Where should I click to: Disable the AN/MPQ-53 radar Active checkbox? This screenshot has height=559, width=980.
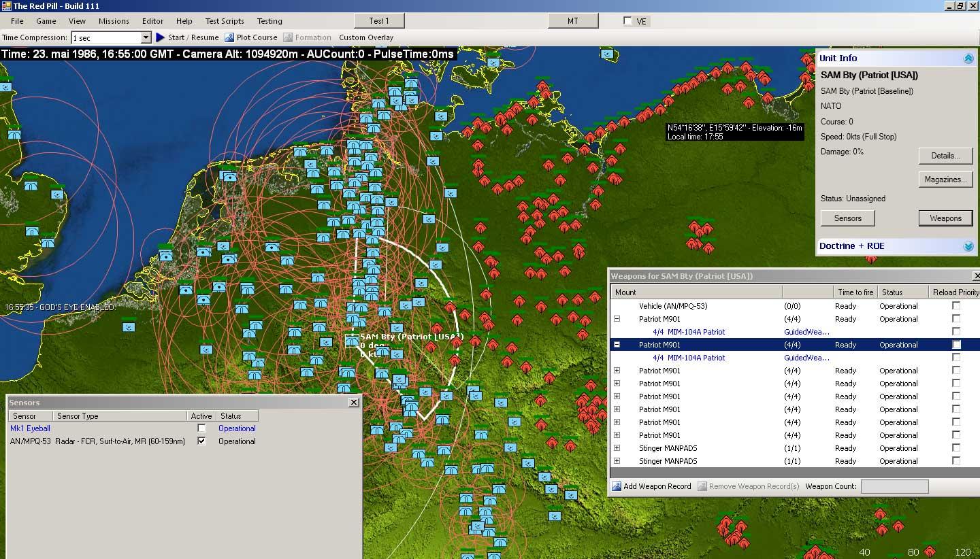coord(201,441)
